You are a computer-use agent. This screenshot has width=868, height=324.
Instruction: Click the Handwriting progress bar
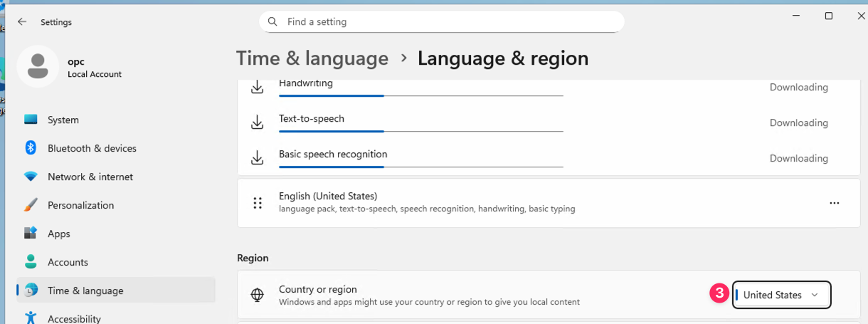click(x=421, y=95)
